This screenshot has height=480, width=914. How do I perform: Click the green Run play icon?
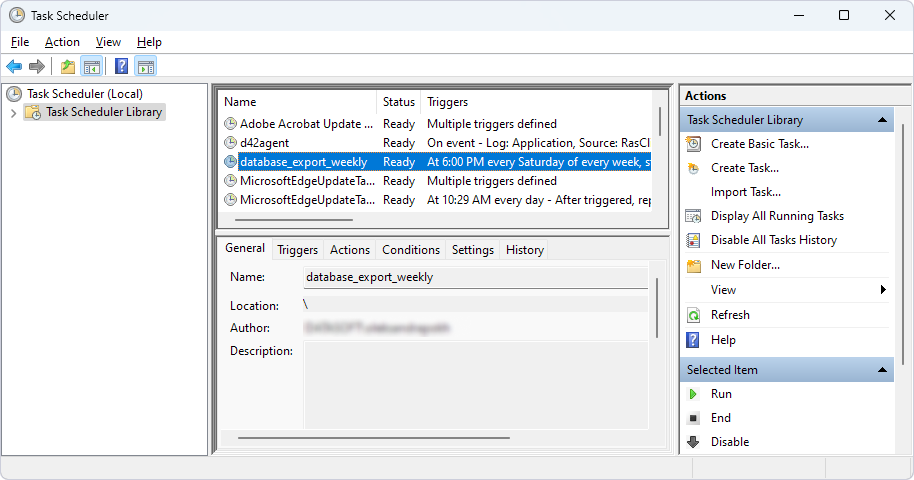(x=693, y=394)
